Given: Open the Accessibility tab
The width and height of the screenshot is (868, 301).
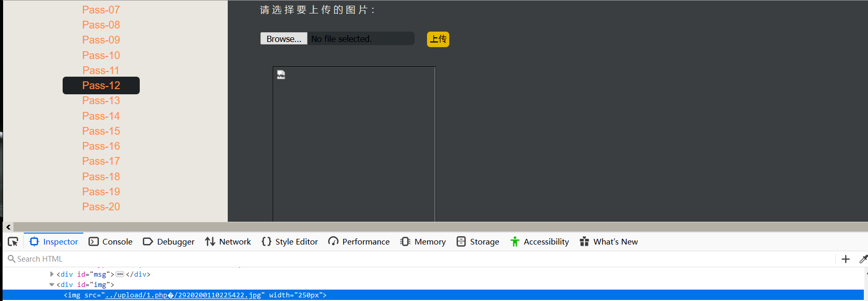Looking at the screenshot, I should point(539,241).
